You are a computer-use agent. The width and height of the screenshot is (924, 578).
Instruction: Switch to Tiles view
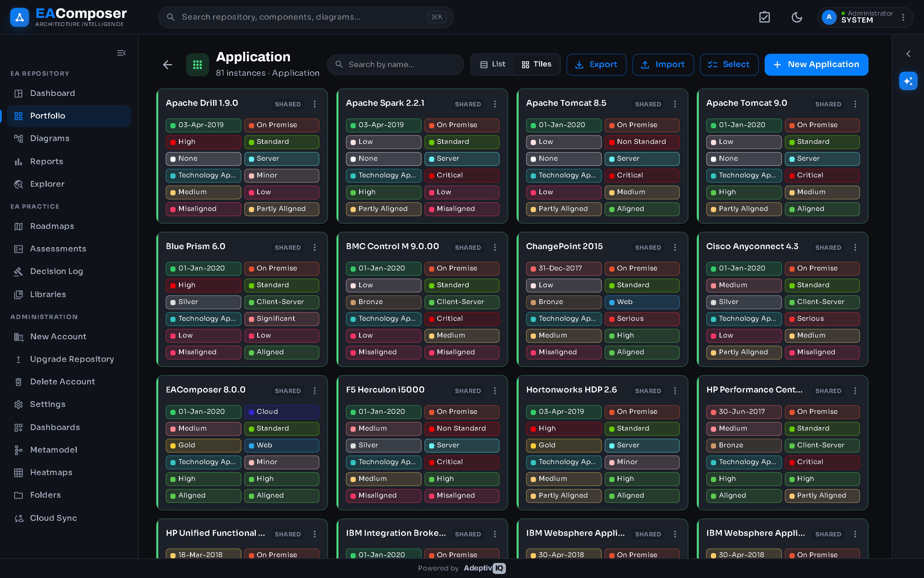point(536,64)
